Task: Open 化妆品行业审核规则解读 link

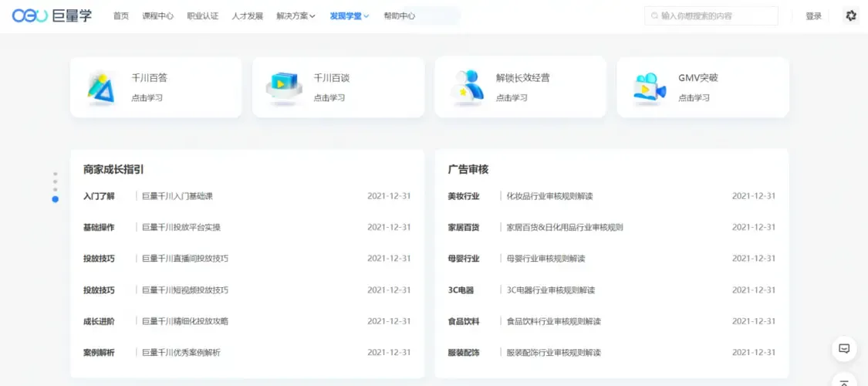Action: (550, 196)
